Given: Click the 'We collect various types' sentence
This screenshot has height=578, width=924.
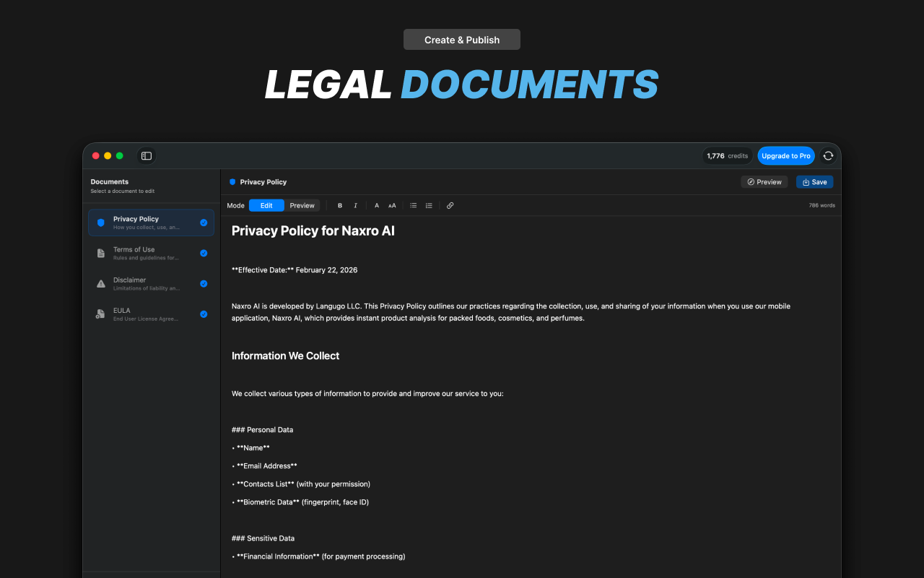Looking at the screenshot, I should tap(367, 394).
